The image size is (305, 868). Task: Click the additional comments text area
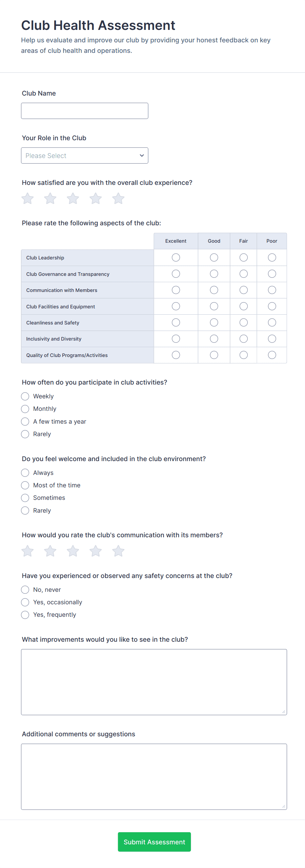(x=154, y=776)
